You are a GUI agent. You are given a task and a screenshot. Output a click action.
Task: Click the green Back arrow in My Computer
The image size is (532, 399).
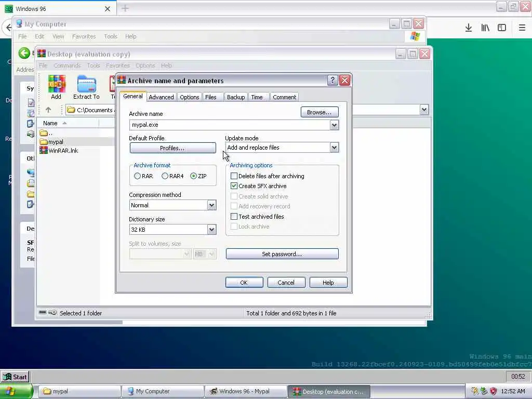pos(24,54)
